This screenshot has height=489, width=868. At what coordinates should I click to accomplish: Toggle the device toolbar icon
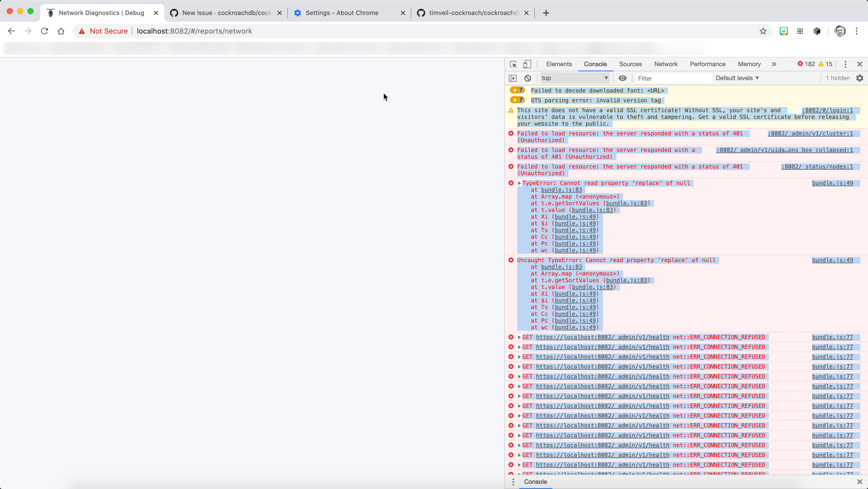point(527,64)
